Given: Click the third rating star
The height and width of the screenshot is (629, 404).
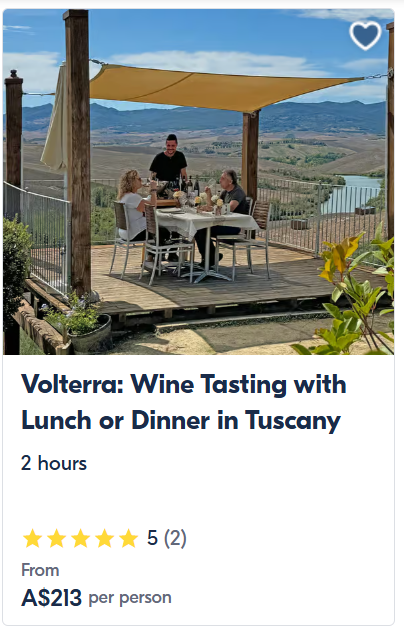Looking at the screenshot, I should tap(81, 538).
